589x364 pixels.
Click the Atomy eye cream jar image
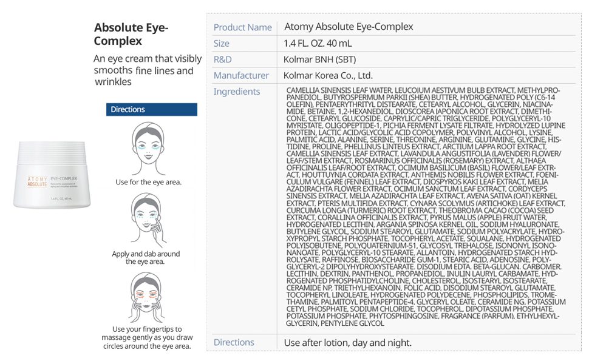coord(52,175)
